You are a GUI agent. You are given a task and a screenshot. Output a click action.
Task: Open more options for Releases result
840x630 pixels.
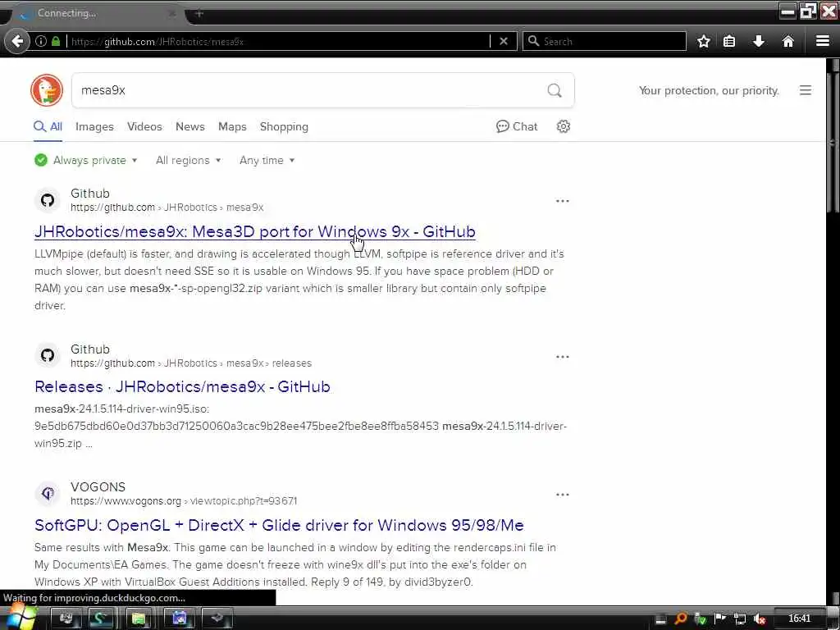click(563, 357)
